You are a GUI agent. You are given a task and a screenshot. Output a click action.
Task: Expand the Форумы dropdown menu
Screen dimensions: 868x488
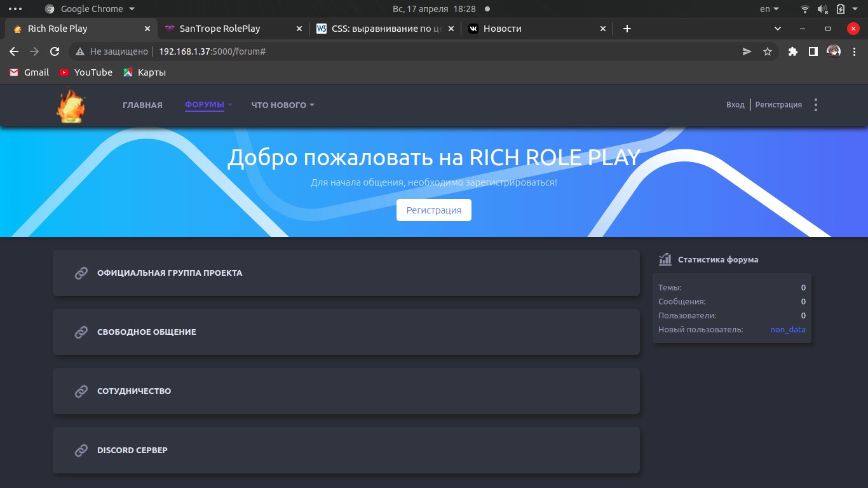click(209, 105)
